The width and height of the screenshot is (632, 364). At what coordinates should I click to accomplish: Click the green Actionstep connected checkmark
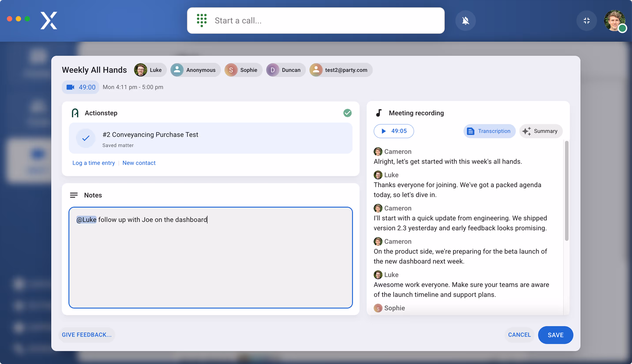click(347, 113)
